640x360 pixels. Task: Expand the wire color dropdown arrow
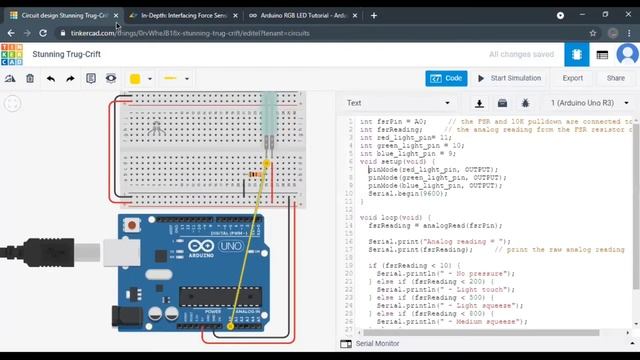click(150, 79)
